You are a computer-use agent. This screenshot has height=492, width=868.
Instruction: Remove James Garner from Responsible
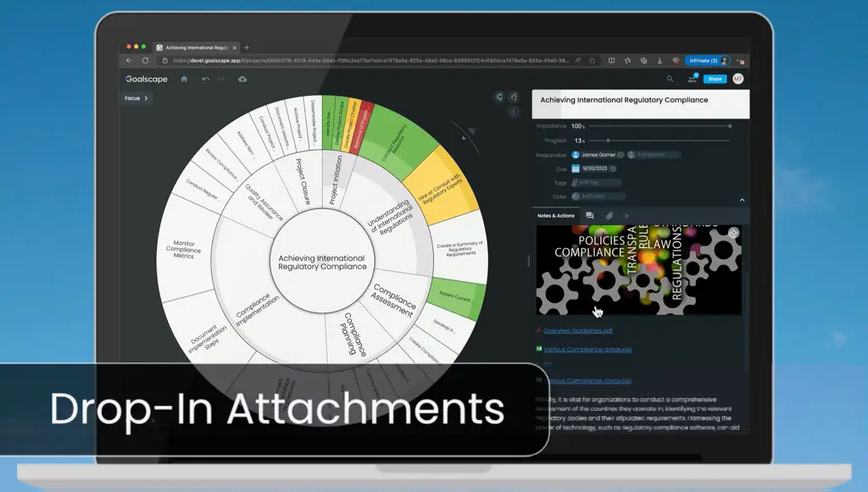click(x=620, y=155)
